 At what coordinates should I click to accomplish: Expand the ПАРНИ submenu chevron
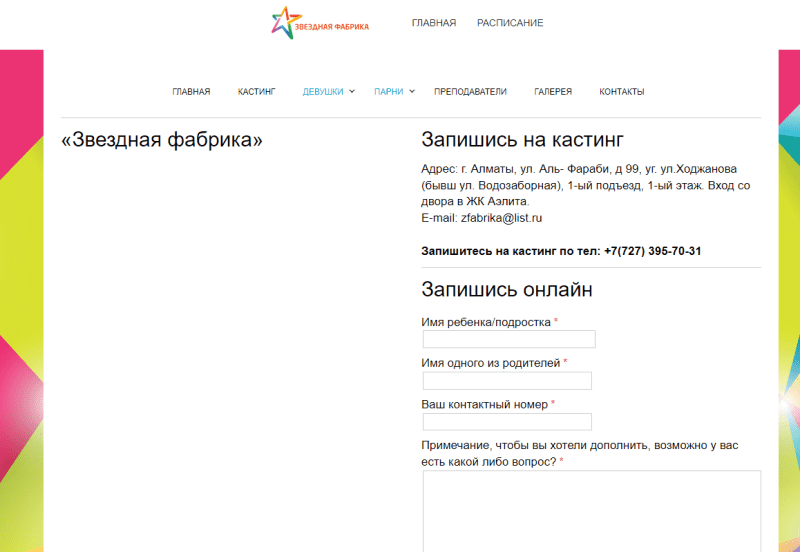coord(412,92)
